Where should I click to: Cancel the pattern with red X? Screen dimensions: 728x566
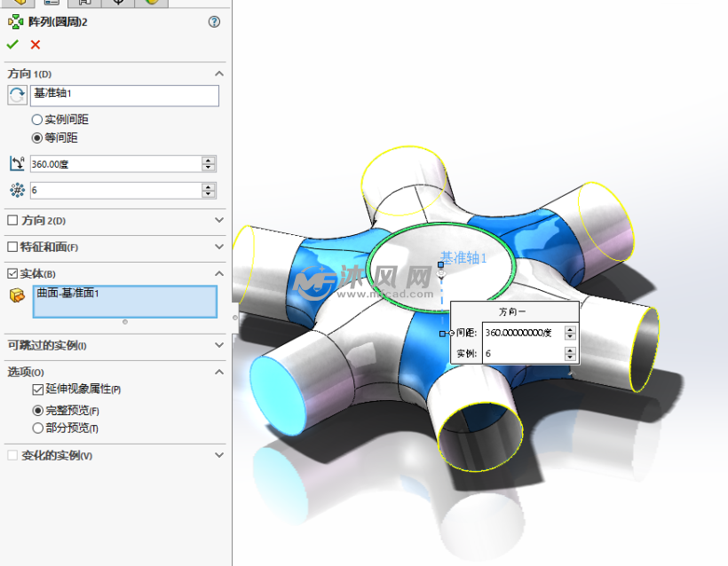[x=36, y=44]
